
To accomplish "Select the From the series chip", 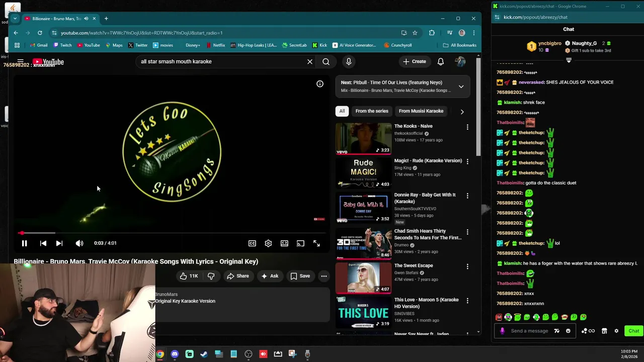I will (372, 111).
